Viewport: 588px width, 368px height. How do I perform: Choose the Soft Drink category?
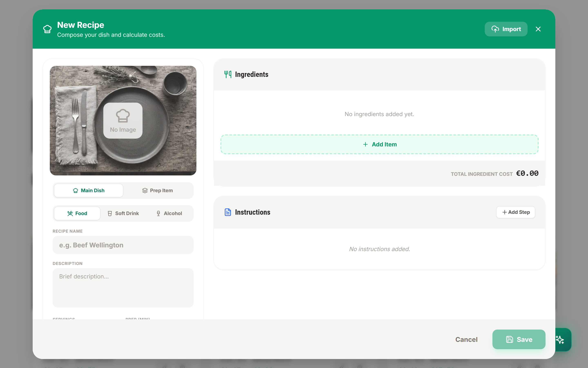point(123,213)
